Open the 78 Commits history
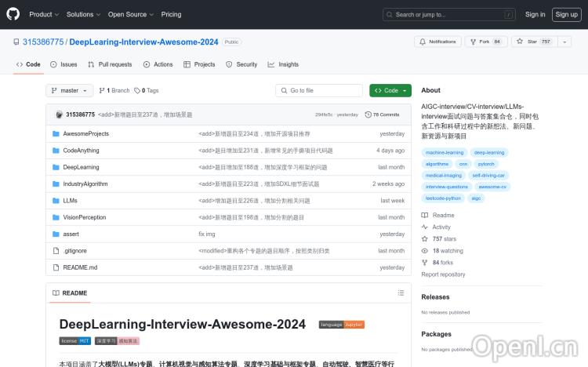Screen dimensions: 588x367 tap(386, 114)
